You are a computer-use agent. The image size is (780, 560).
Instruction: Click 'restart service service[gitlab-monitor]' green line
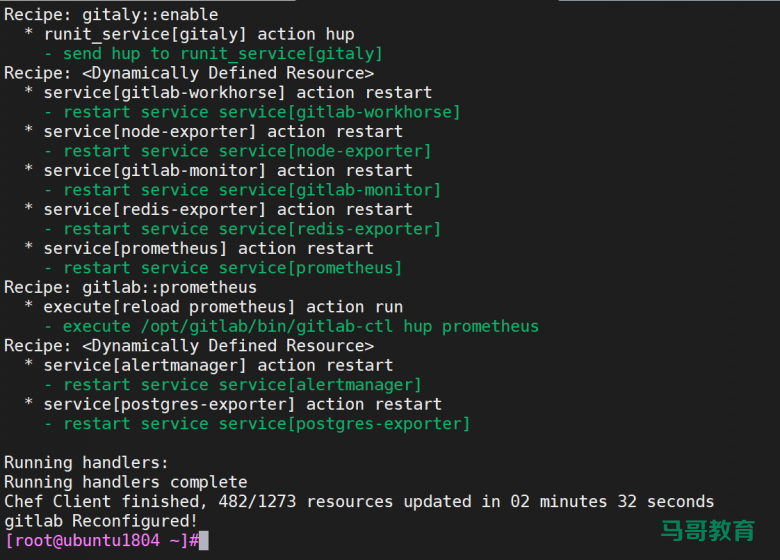pyautogui.click(x=252, y=190)
